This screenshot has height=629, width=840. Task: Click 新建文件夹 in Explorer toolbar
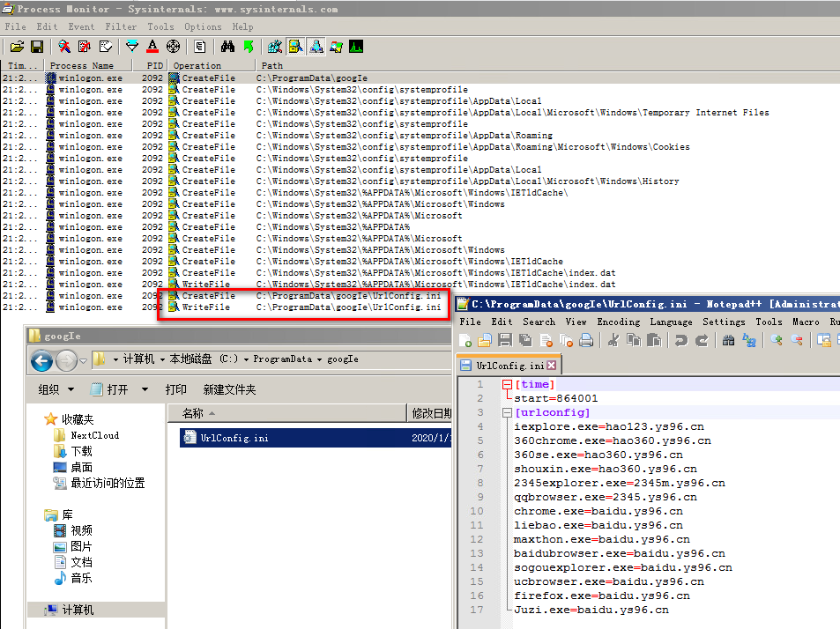(x=229, y=389)
